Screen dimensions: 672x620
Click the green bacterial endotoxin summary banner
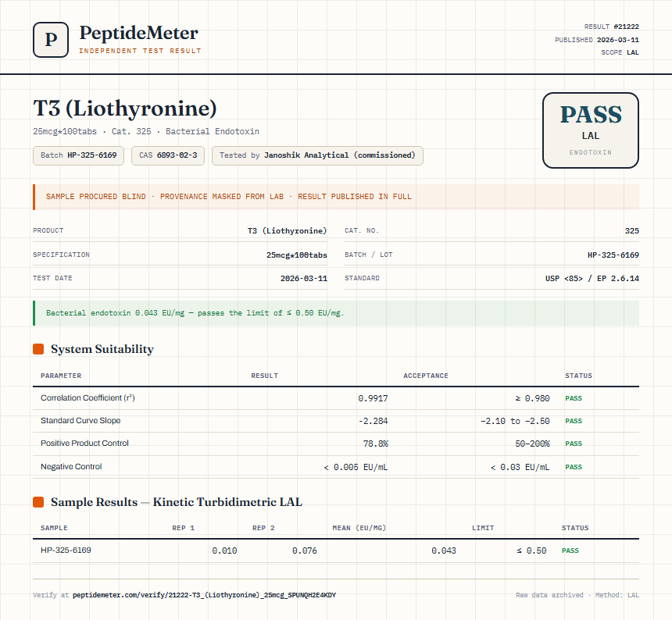click(336, 313)
